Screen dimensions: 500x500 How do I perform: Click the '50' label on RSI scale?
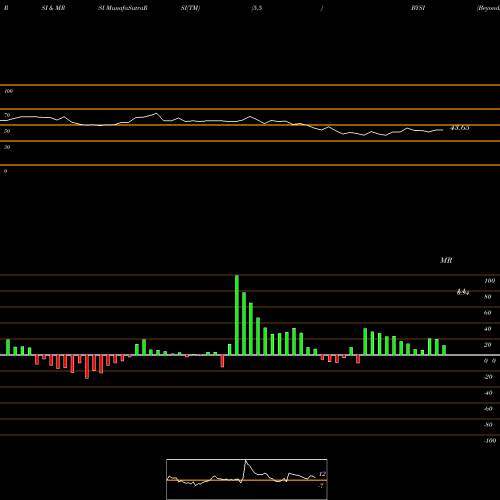(x=7, y=131)
